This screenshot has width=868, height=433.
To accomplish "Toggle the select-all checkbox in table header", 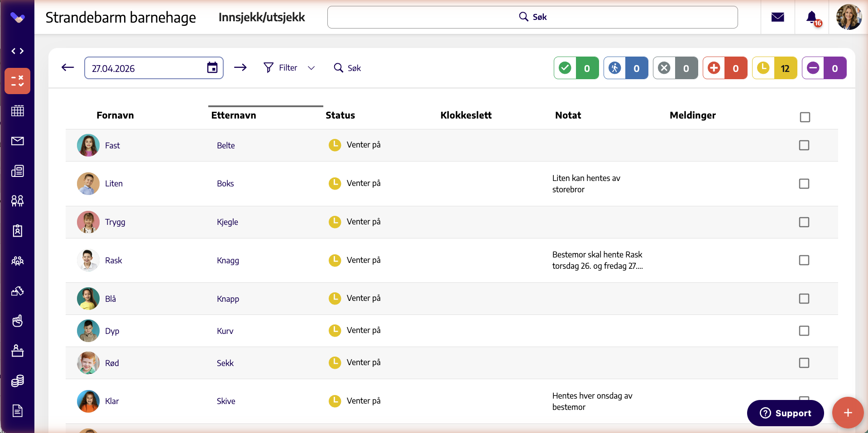I will tap(805, 117).
